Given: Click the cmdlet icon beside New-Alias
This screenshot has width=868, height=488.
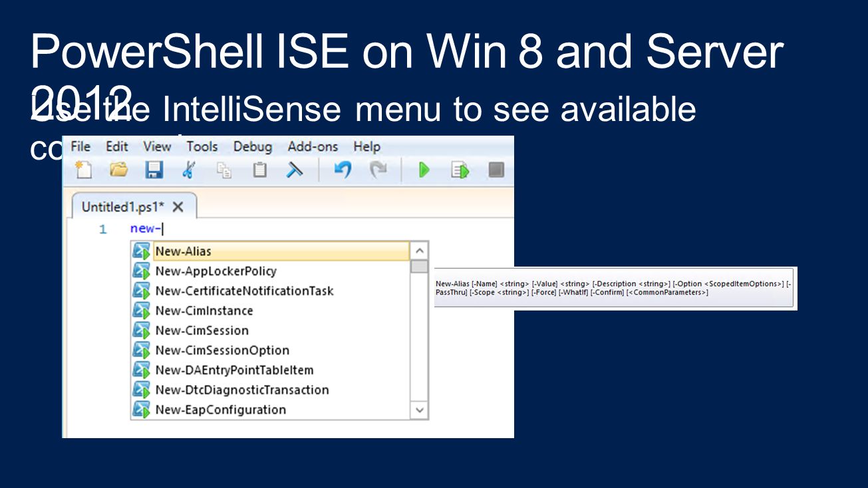Looking at the screenshot, I should coord(142,251).
